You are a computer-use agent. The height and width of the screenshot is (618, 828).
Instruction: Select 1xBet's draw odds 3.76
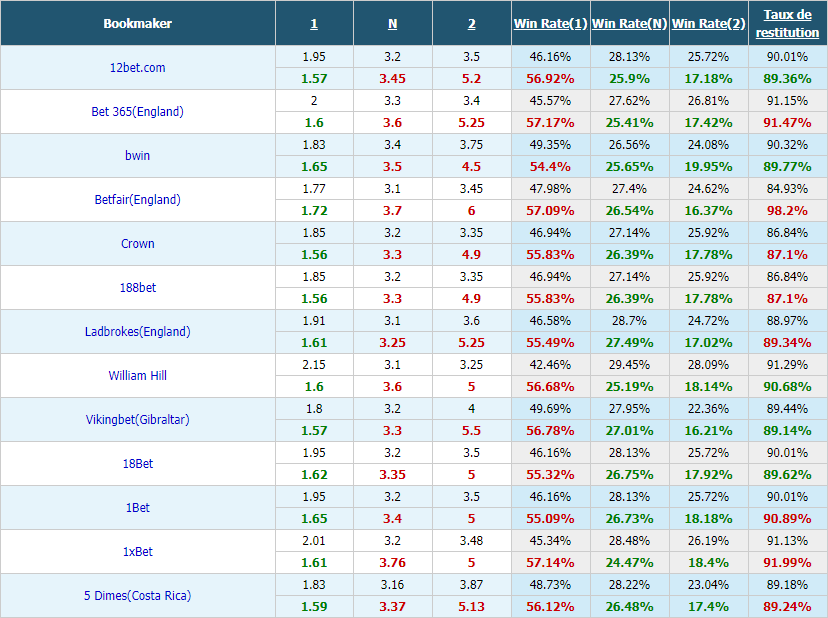click(392, 563)
